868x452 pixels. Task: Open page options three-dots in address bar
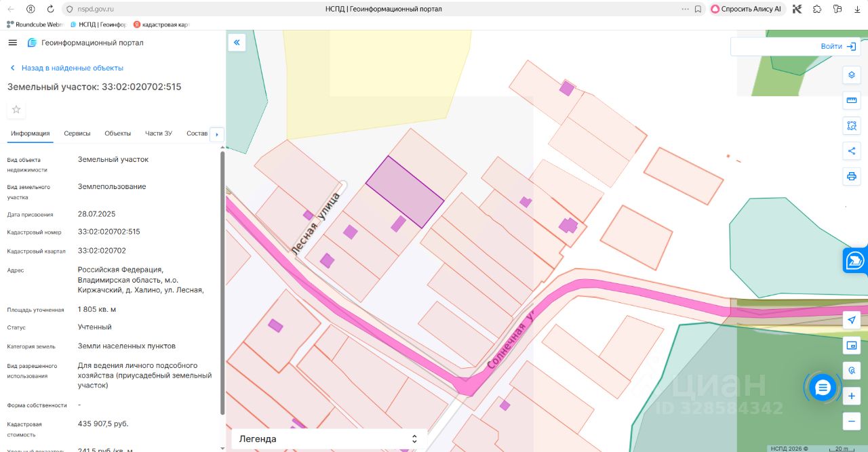coord(684,9)
